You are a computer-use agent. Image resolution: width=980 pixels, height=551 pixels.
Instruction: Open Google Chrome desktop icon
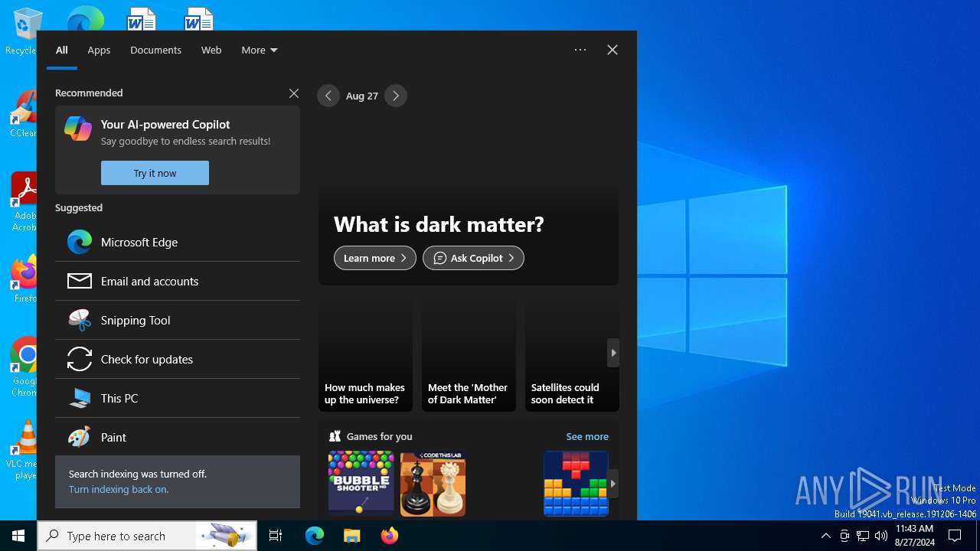tap(23, 367)
